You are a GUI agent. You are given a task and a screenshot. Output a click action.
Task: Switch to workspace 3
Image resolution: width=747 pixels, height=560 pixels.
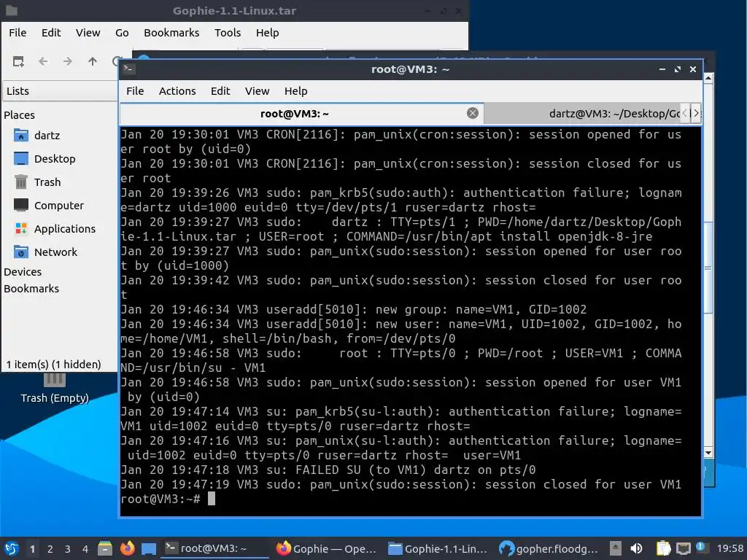click(x=68, y=549)
